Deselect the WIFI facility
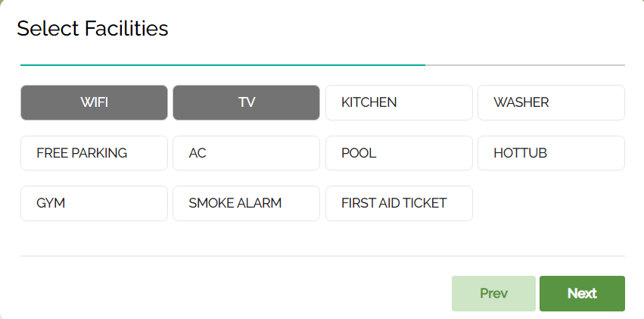644x319 pixels. pyautogui.click(x=94, y=102)
